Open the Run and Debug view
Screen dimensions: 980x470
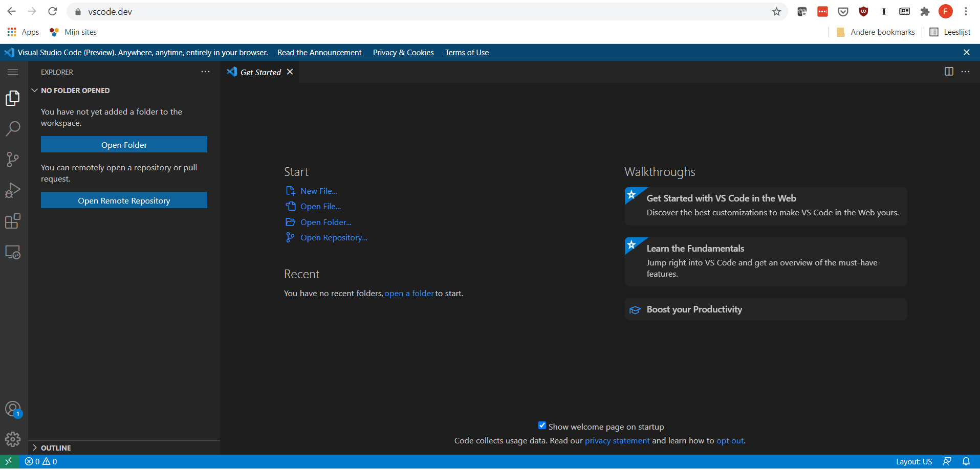[13, 190]
